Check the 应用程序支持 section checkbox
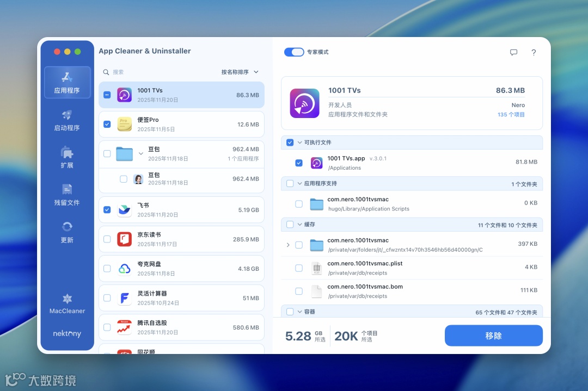Image resolution: width=588 pixels, height=391 pixels. [290, 183]
